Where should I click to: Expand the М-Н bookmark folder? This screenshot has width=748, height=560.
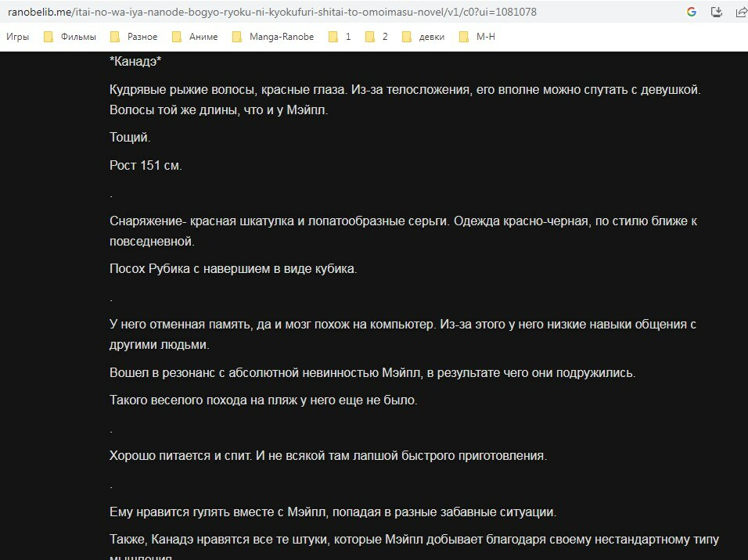pos(477,37)
